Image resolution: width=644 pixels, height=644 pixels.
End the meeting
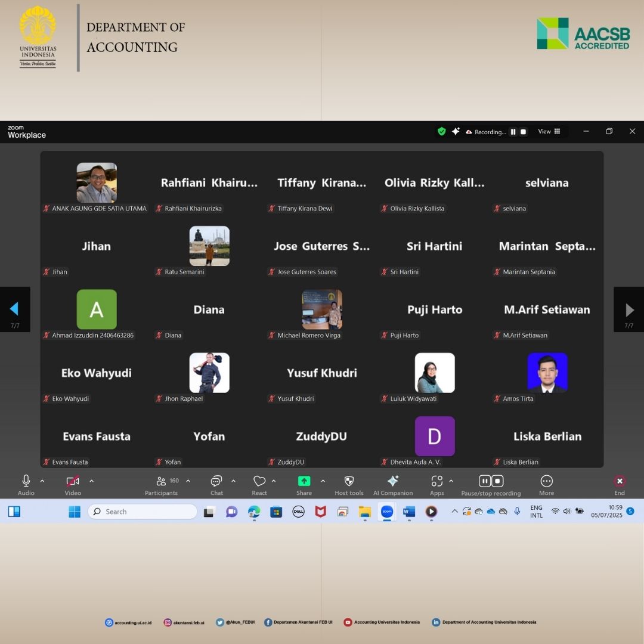click(x=620, y=482)
